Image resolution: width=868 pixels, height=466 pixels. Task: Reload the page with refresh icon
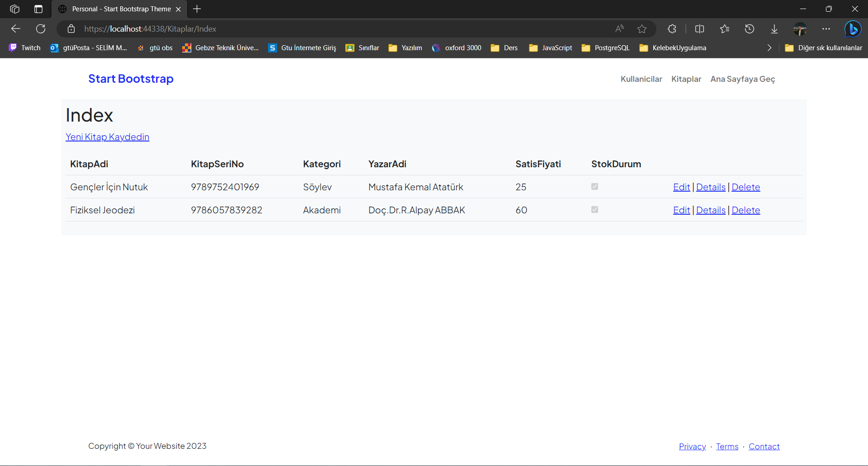[41, 29]
